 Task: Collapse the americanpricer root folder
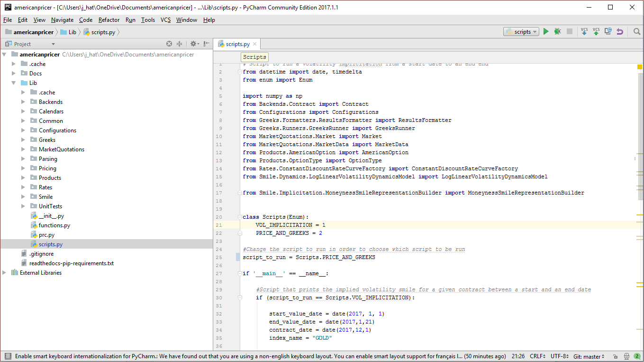(5, 55)
